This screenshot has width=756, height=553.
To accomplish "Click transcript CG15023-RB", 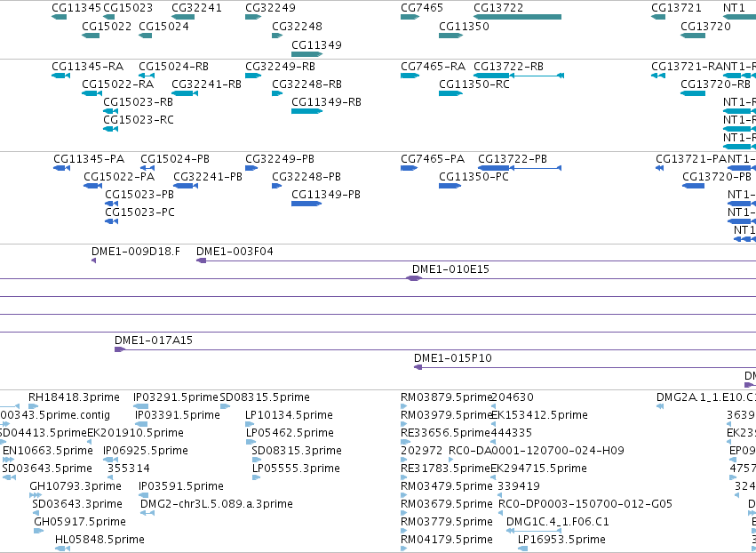I will tap(138, 102).
